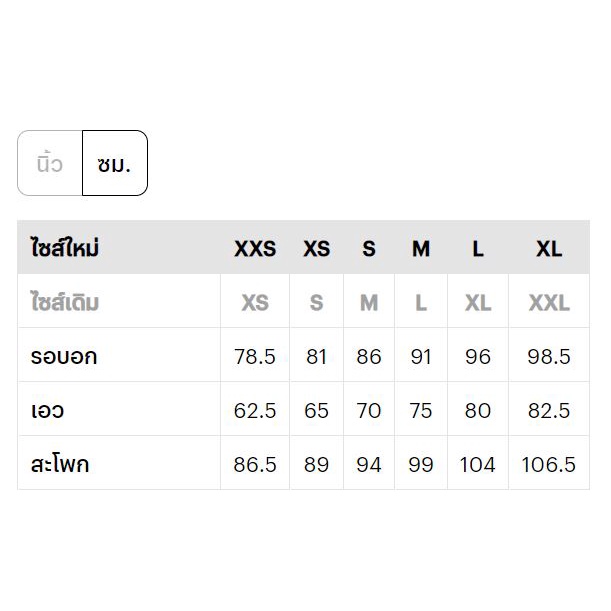Select the XXS size column header

click(x=255, y=249)
